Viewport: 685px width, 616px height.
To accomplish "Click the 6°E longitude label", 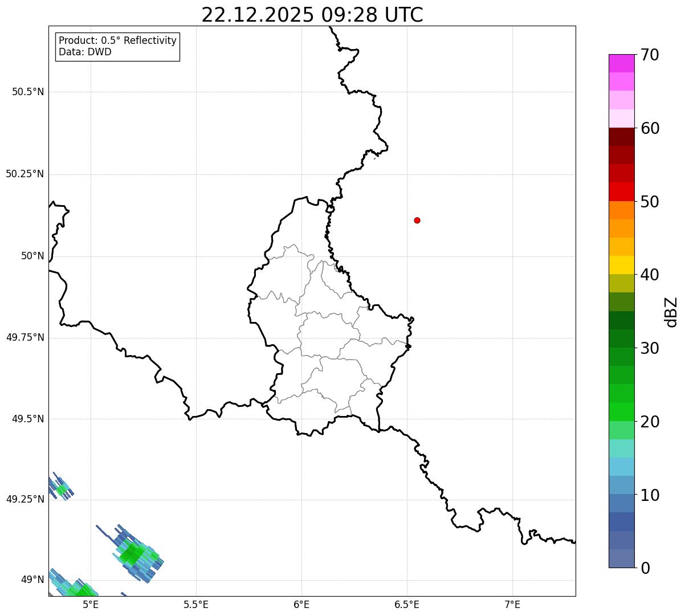I will pos(301,604).
